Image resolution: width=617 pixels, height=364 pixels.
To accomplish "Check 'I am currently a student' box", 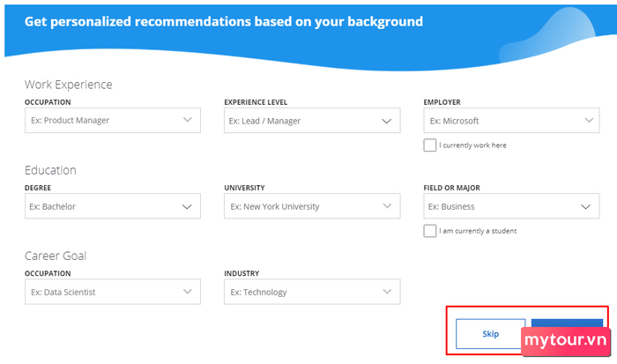I will point(430,231).
